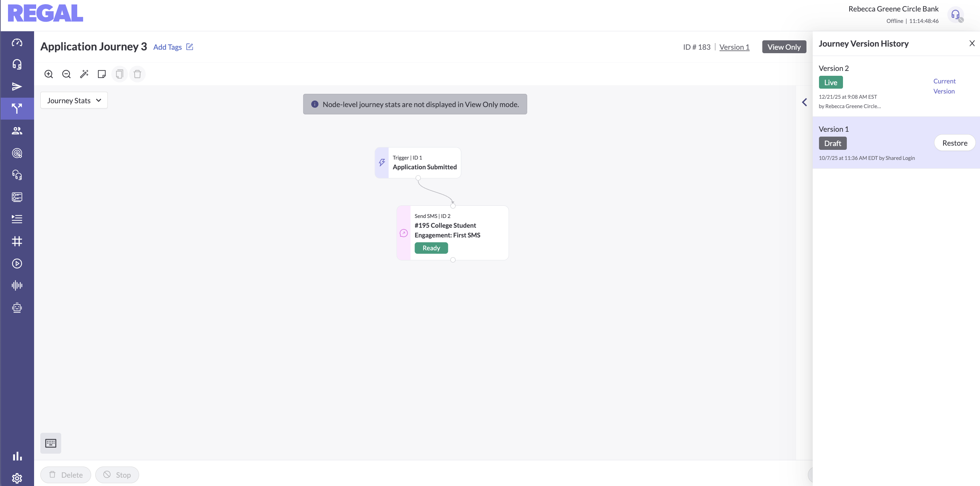This screenshot has height=486, width=980.
Task: Open the Version 1 link
Action: (734, 47)
